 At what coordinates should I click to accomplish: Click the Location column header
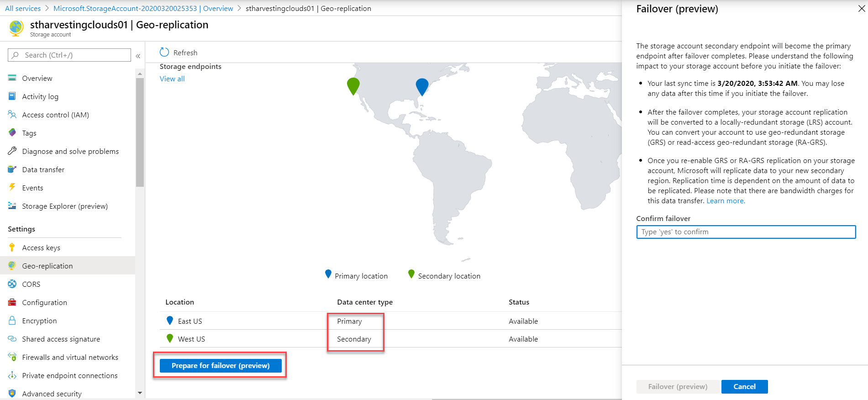tap(179, 302)
